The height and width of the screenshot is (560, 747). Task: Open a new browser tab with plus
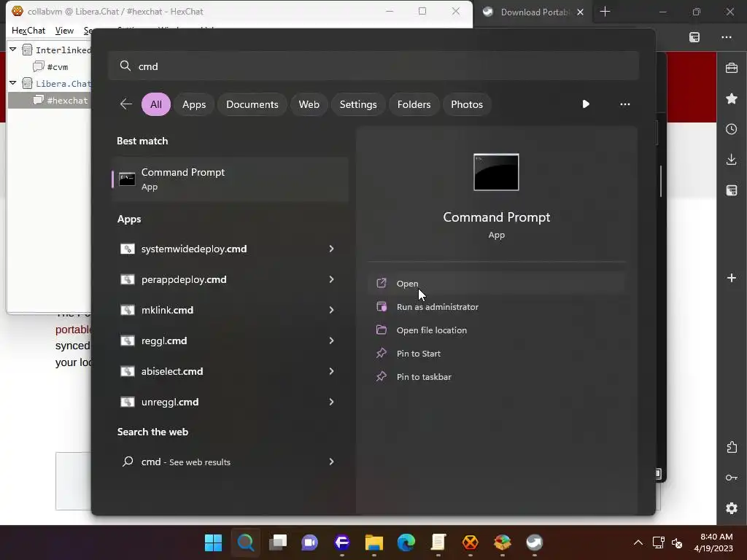(605, 12)
